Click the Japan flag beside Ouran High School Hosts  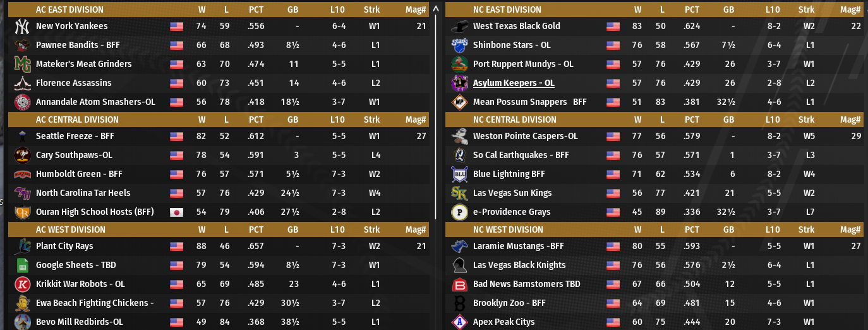coord(176,212)
